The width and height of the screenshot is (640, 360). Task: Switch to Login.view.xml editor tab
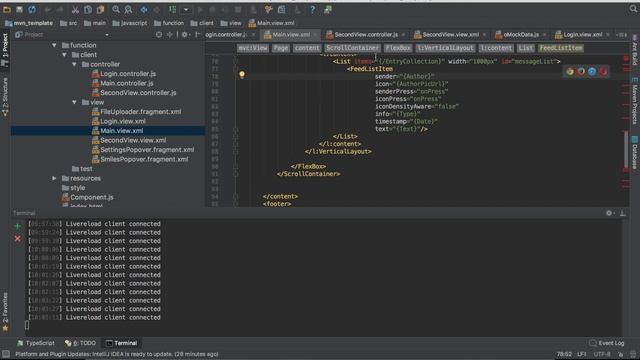pyautogui.click(x=581, y=35)
